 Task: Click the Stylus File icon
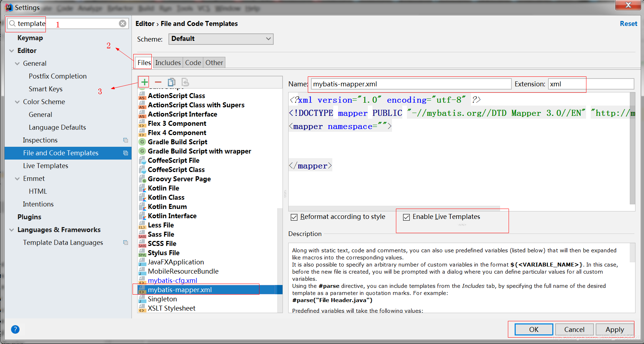(142, 253)
